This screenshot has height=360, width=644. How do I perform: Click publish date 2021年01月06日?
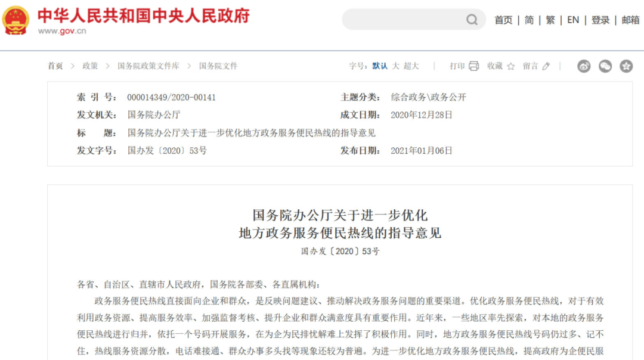[422, 151]
